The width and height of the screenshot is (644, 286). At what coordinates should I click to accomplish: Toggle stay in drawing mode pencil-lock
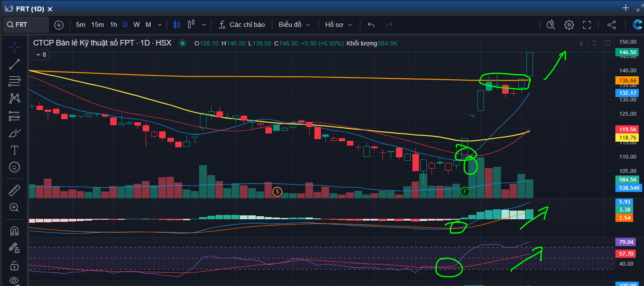pos(15,248)
